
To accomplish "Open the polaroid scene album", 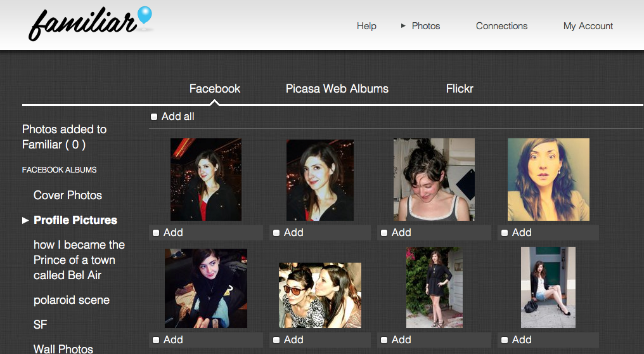I will pyautogui.click(x=72, y=300).
